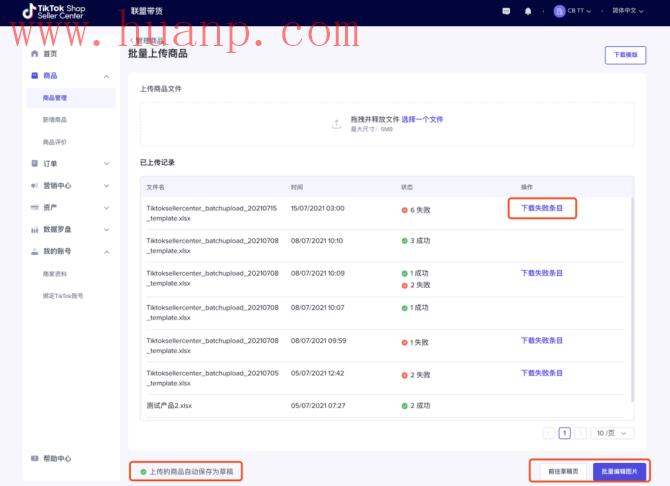Viewport: 670px width, 486px height.
Task: Click the upload records table scrollbar
Action: click(x=632, y=299)
